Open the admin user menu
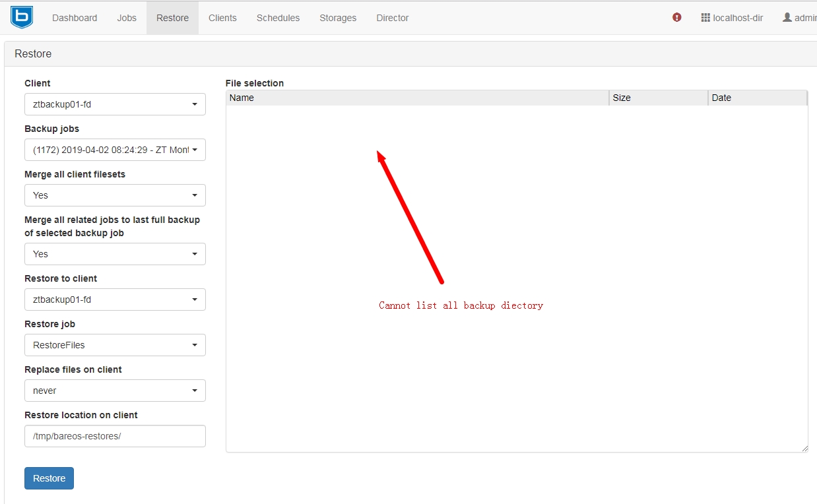The image size is (817, 504). pos(800,18)
